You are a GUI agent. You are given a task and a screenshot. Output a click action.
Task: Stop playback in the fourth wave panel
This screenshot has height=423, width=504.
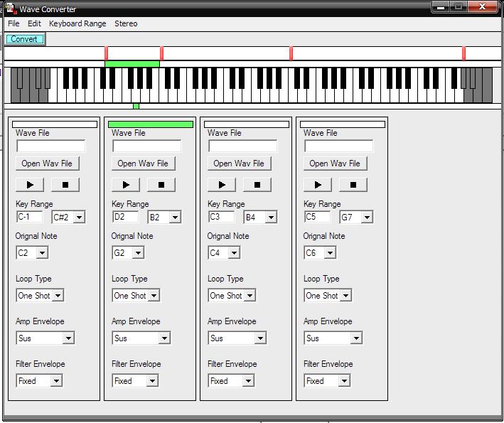[353, 185]
